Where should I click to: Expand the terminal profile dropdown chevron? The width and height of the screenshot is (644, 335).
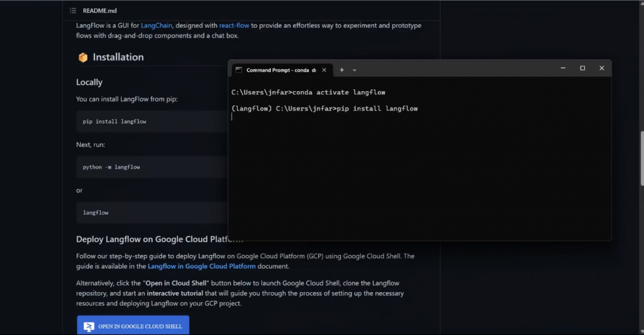(x=355, y=70)
